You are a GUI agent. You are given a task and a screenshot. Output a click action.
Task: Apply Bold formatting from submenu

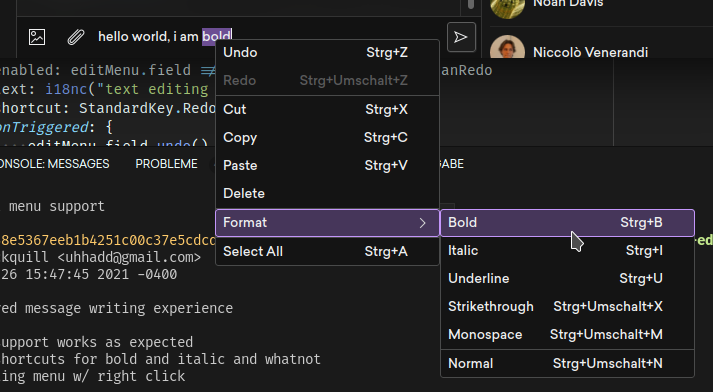point(567,223)
